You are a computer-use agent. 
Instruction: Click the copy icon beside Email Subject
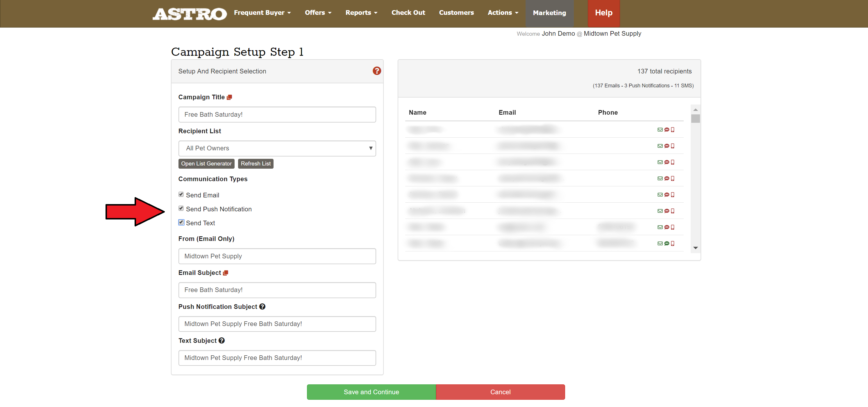[x=225, y=273]
